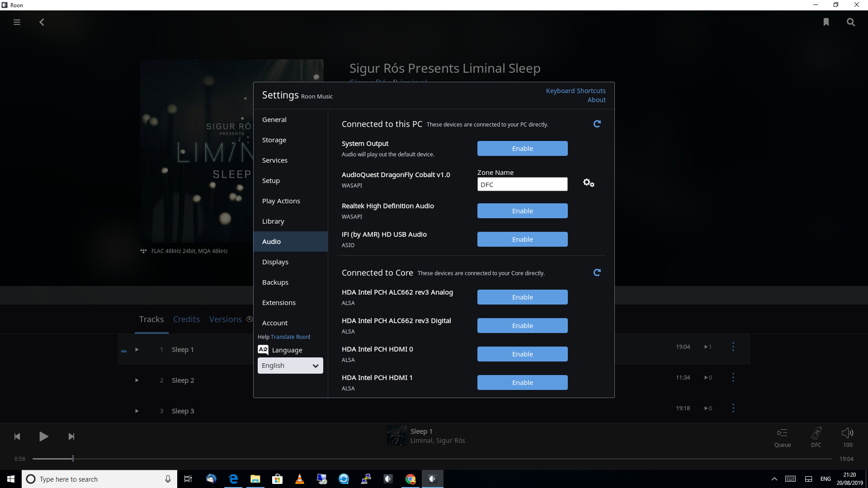Screen dimensions: 868x488
Task: Open the About link in Settings
Action: tap(596, 100)
